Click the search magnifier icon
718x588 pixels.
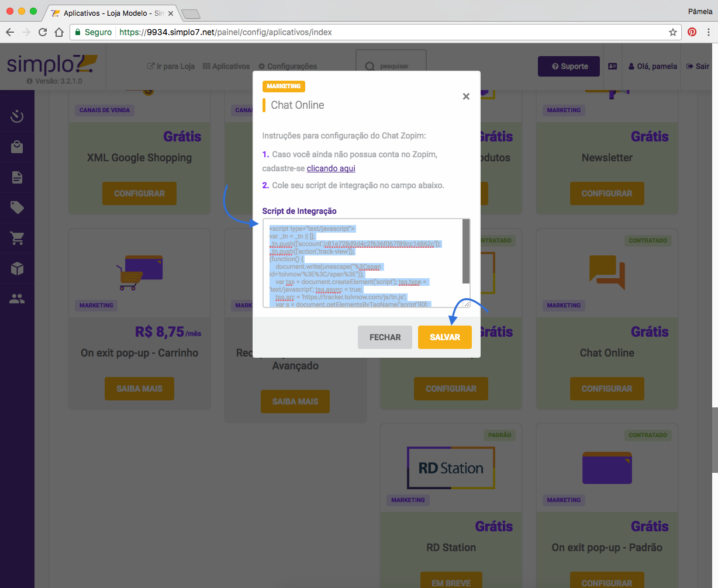pyautogui.click(x=370, y=67)
